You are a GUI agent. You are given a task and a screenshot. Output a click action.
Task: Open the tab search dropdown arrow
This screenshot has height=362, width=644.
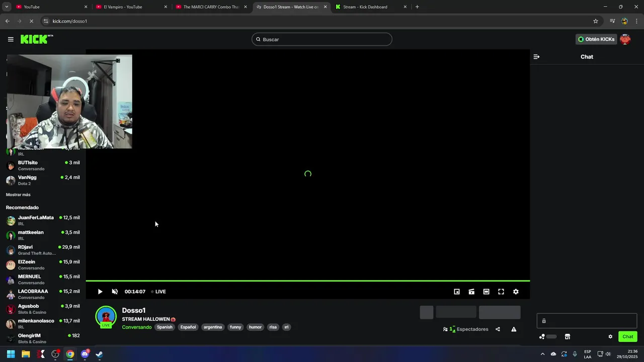7,7
